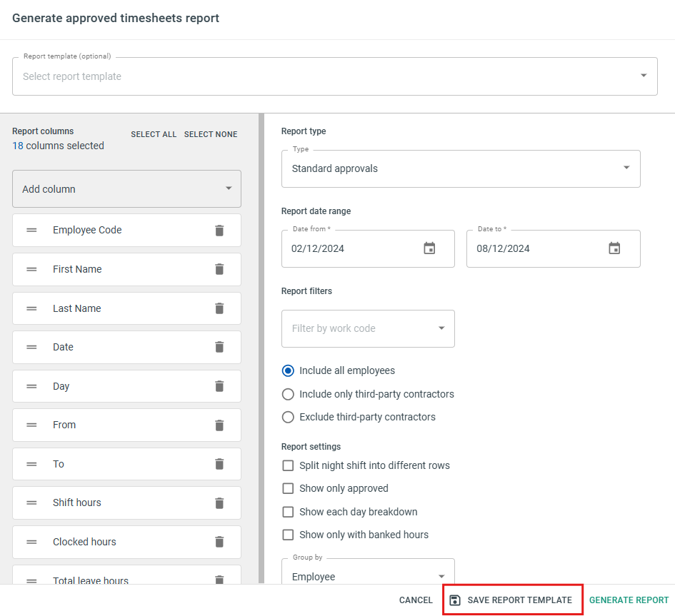Open the Select report template dropdown
The width and height of the screenshot is (675, 616).
pyautogui.click(x=334, y=76)
